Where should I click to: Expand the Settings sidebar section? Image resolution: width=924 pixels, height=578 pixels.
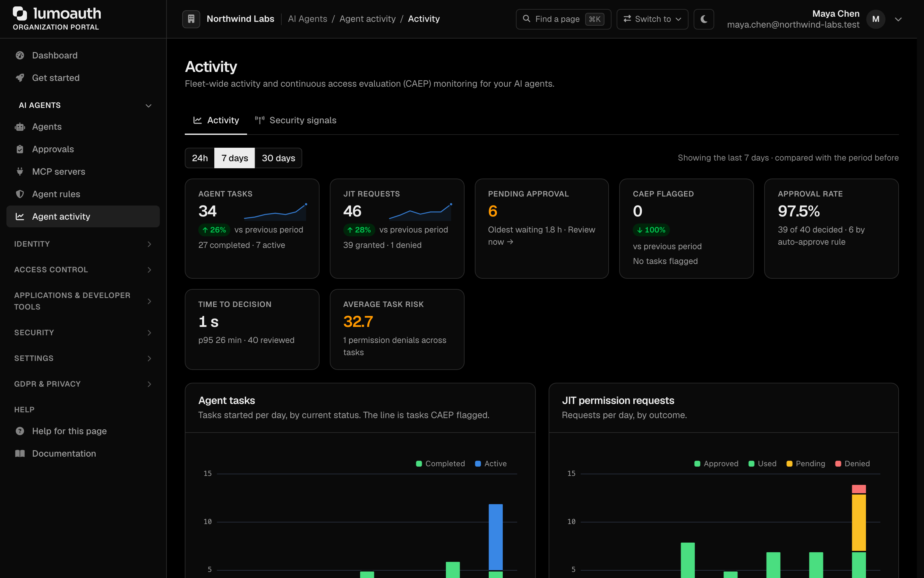point(83,358)
